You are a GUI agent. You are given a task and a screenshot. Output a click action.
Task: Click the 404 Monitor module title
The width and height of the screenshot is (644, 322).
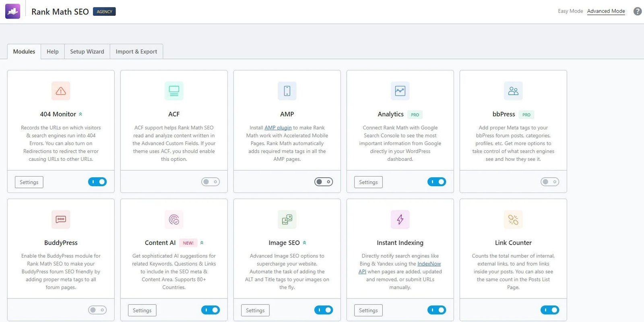tap(58, 114)
